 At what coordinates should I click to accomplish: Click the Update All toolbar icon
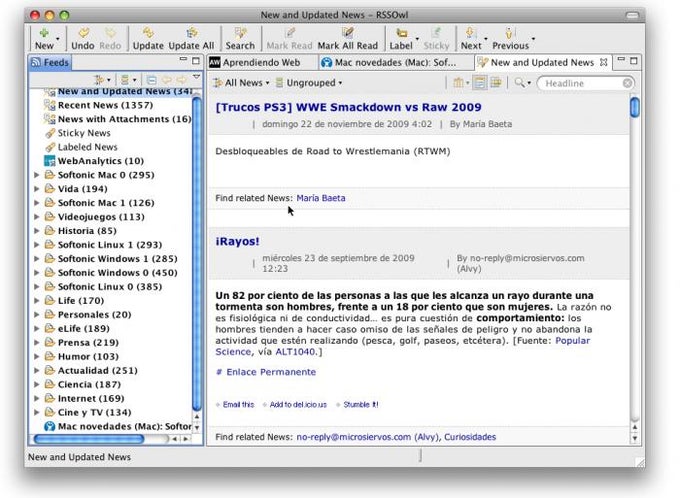click(x=191, y=33)
